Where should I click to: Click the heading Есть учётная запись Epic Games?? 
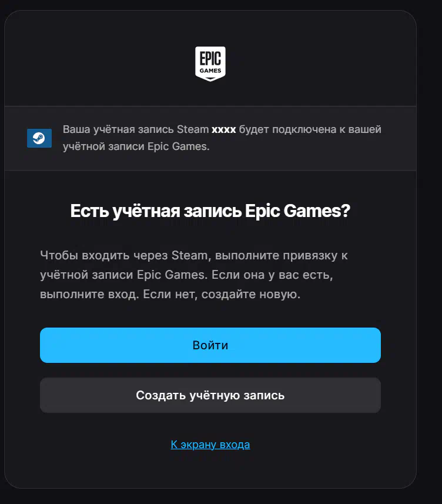210,211
